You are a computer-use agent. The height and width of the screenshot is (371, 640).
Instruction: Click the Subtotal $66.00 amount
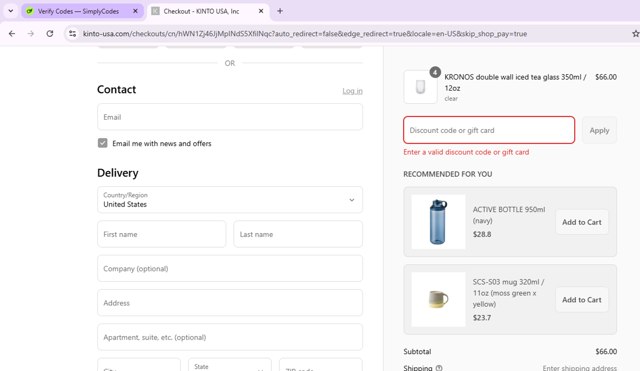[x=606, y=351]
